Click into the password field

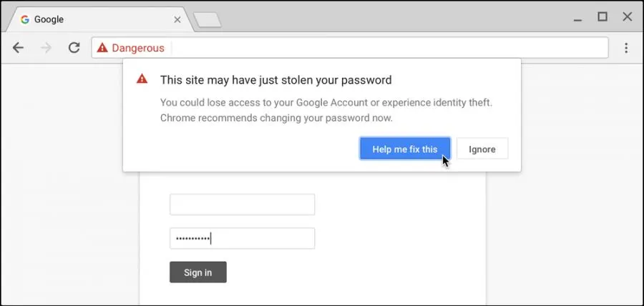pos(242,238)
